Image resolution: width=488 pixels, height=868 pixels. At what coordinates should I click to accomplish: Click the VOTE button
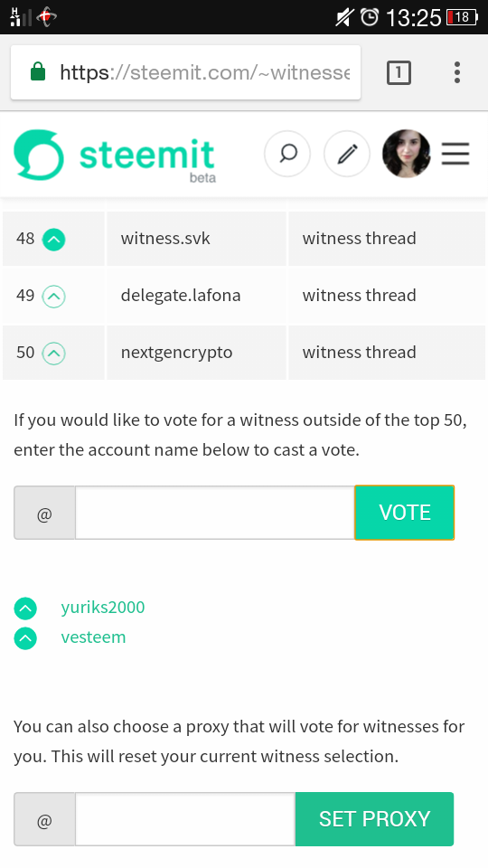coord(405,513)
